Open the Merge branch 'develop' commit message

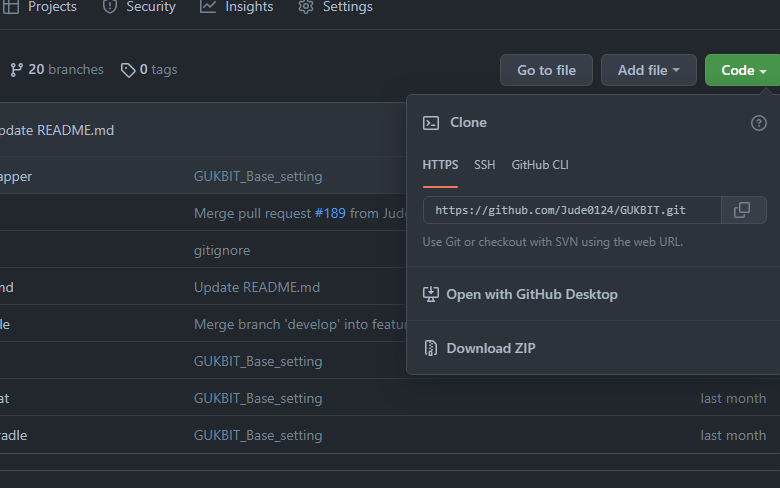point(300,324)
